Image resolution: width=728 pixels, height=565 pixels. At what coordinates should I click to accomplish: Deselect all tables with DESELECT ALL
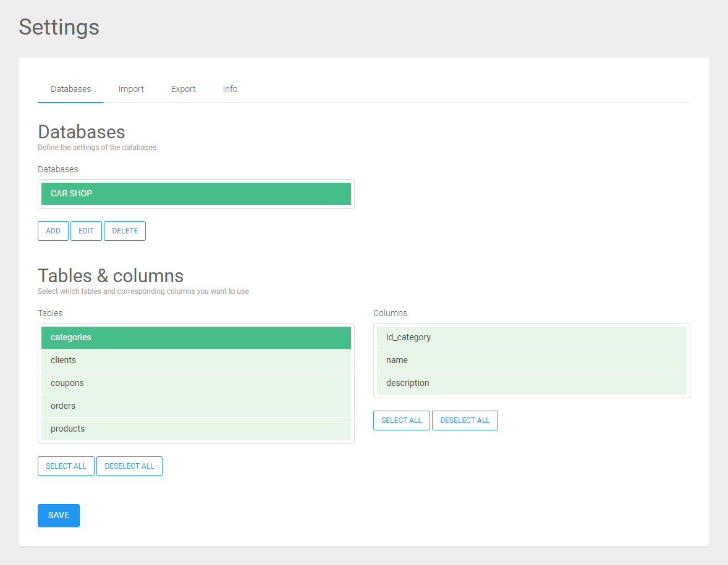130,466
